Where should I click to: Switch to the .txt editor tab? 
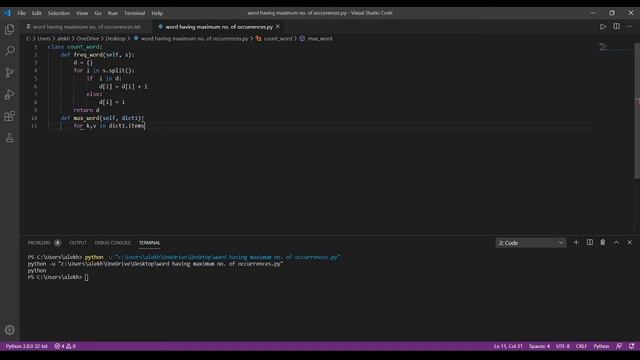87,27
